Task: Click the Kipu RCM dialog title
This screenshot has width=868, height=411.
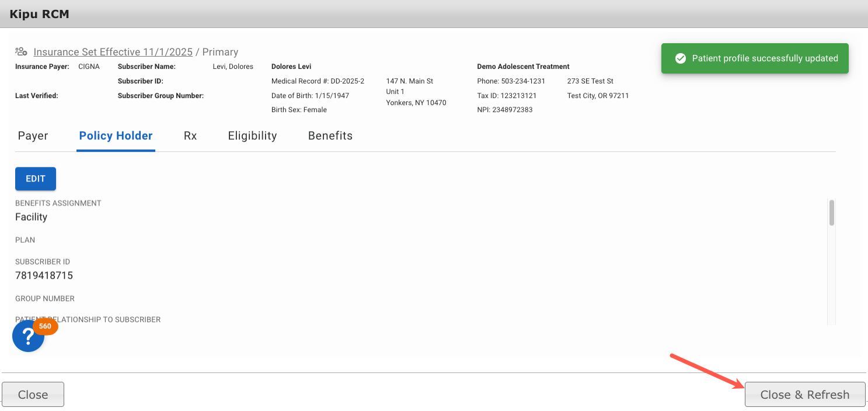Action: click(x=39, y=14)
